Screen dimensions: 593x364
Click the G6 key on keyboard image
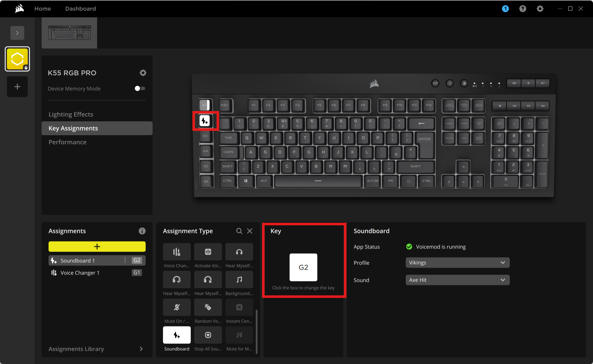pos(206,181)
